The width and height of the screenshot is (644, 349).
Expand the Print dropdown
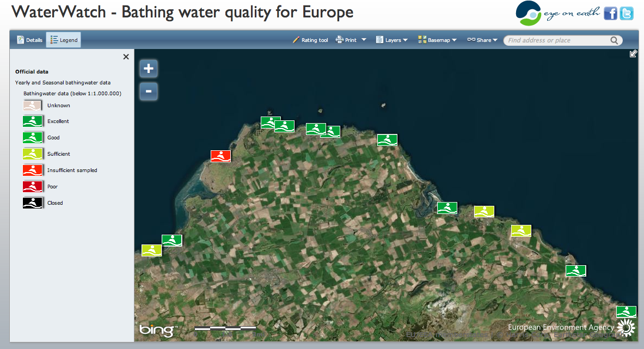point(351,40)
